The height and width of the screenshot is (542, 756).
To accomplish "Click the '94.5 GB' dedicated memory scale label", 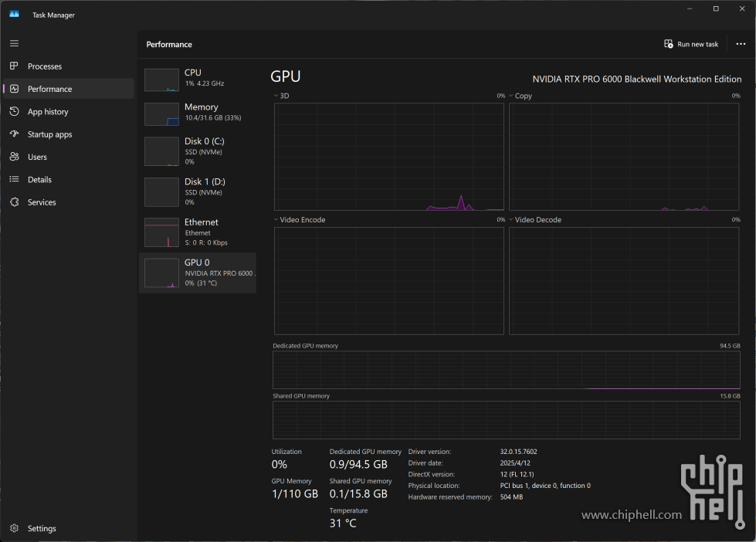I will tap(730, 346).
